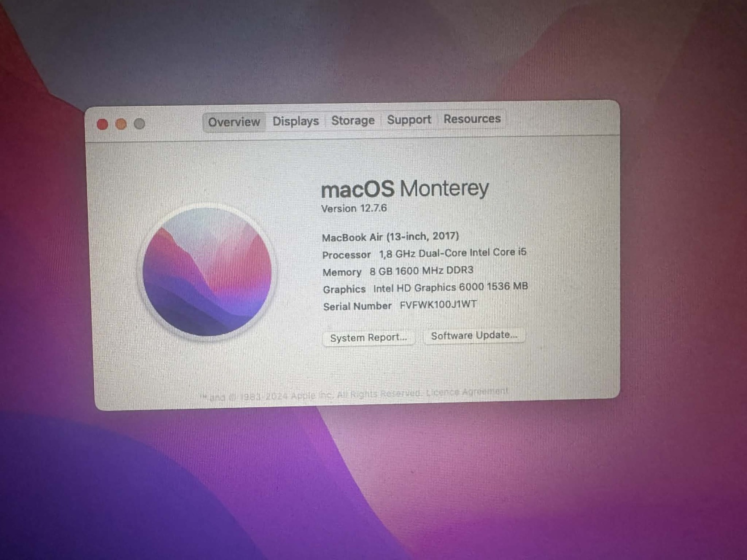Click the Graphics label

point(344,289)
